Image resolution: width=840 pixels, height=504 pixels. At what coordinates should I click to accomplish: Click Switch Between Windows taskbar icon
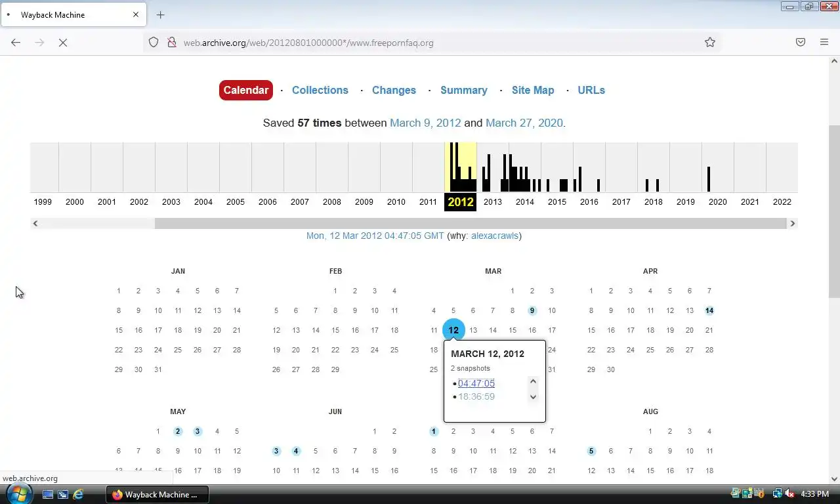click(63, 494)
